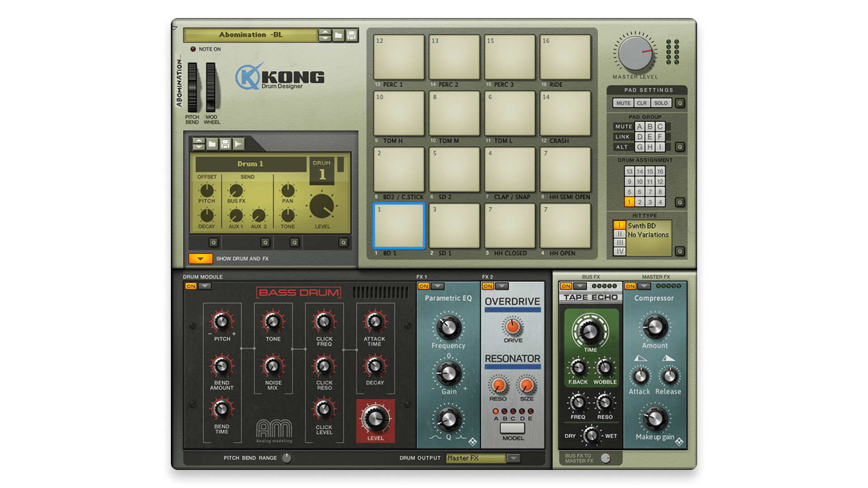Screen dimensions: 868x488
Task: Open the FX 2 effect selector dropdown
Action: click(502, 286)
